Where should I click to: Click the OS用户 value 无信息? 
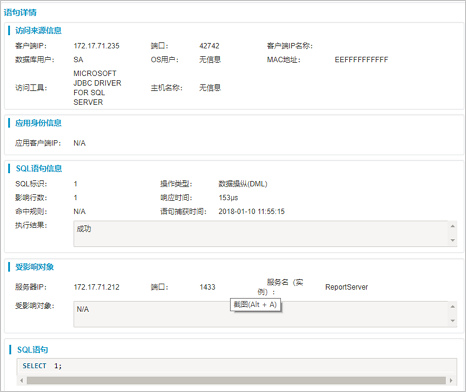[x=210, y=60]
